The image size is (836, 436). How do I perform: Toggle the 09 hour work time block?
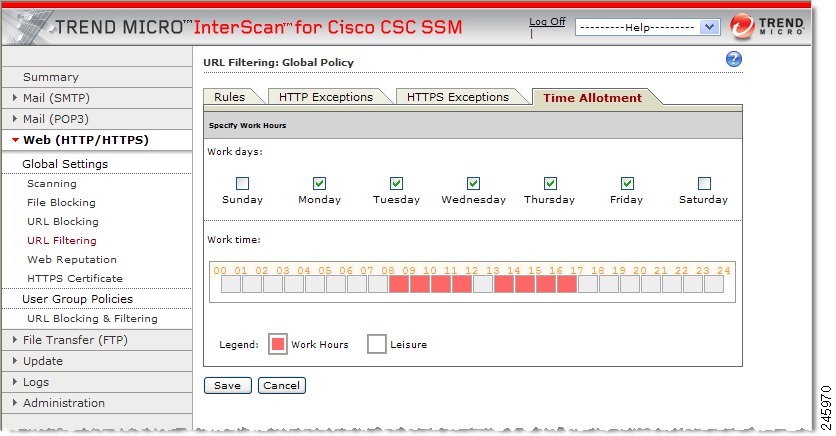[x=420, y=284]
